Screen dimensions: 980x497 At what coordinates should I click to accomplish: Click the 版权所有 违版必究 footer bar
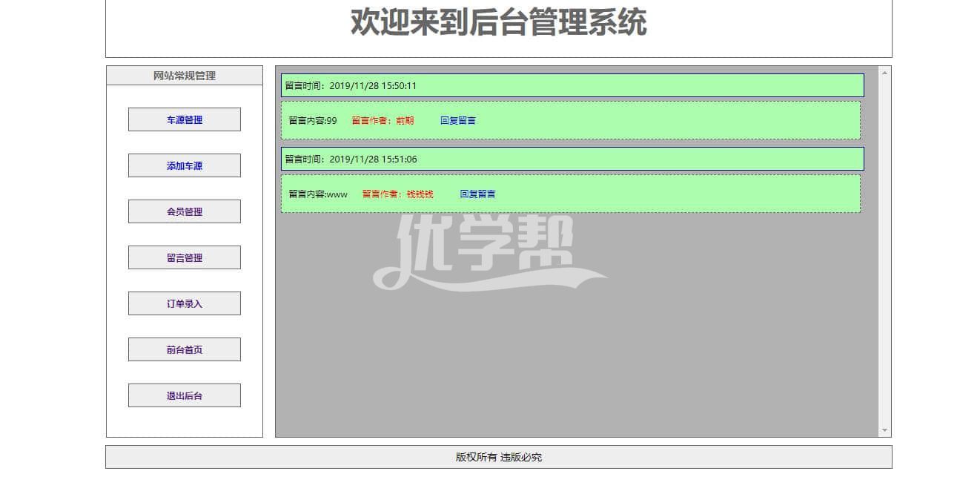(498, 457)
